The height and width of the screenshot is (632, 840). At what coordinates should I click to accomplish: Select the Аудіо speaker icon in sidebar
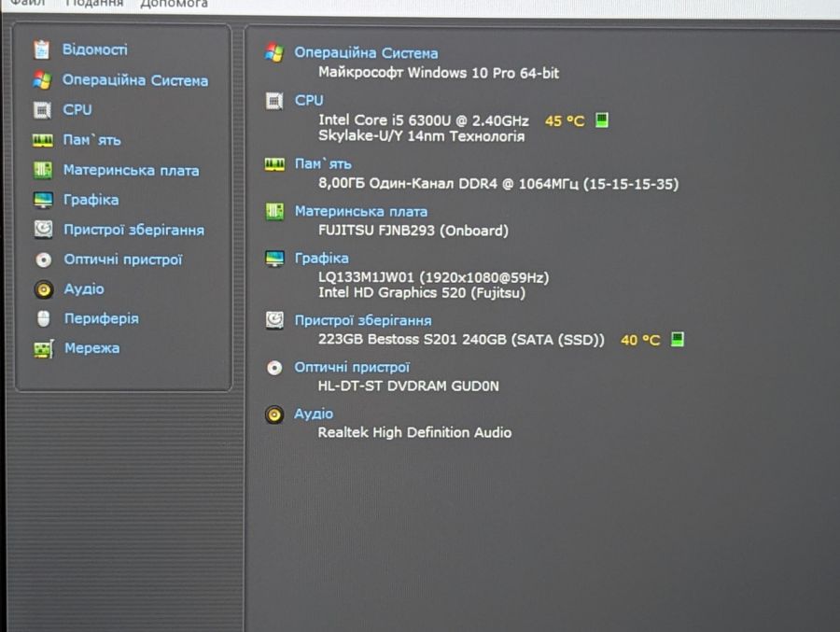(43, 289)
